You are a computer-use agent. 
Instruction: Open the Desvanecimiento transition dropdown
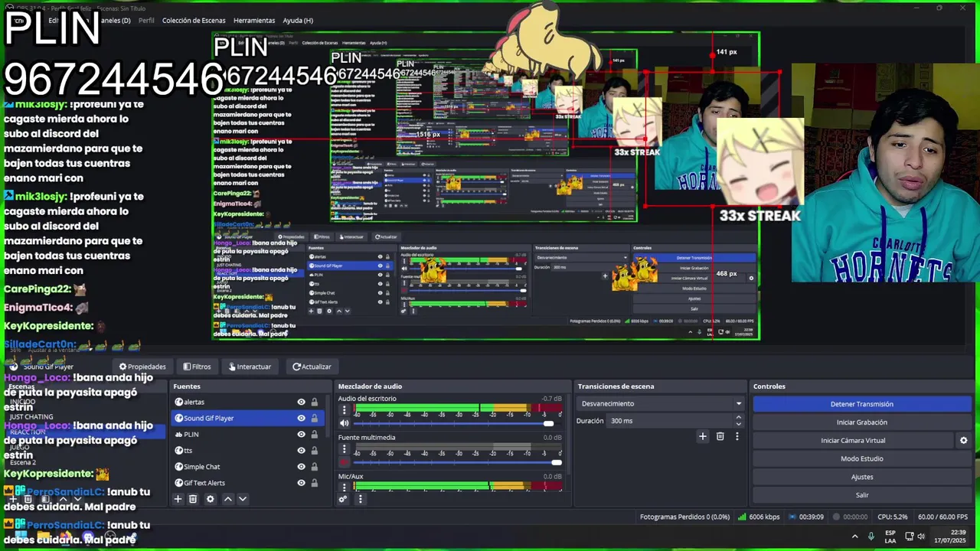point(661,403)
